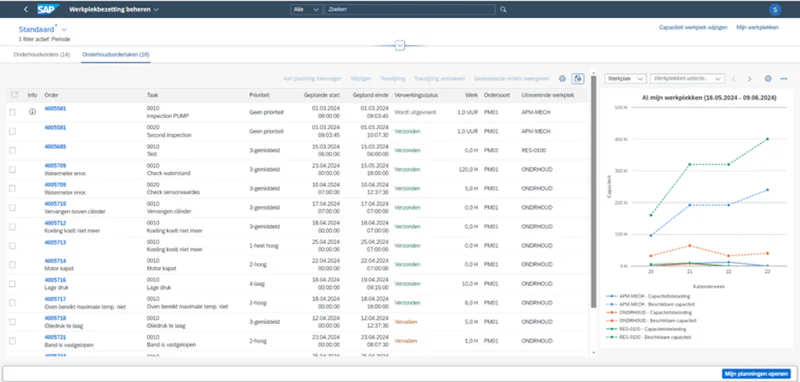Select checkbox for order 4005713 row

12,245
